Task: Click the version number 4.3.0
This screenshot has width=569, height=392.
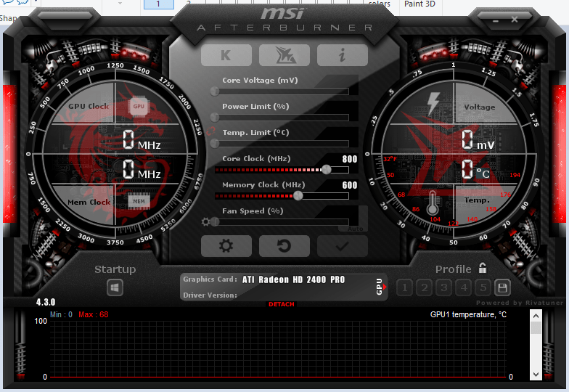Action: (46, 302)
